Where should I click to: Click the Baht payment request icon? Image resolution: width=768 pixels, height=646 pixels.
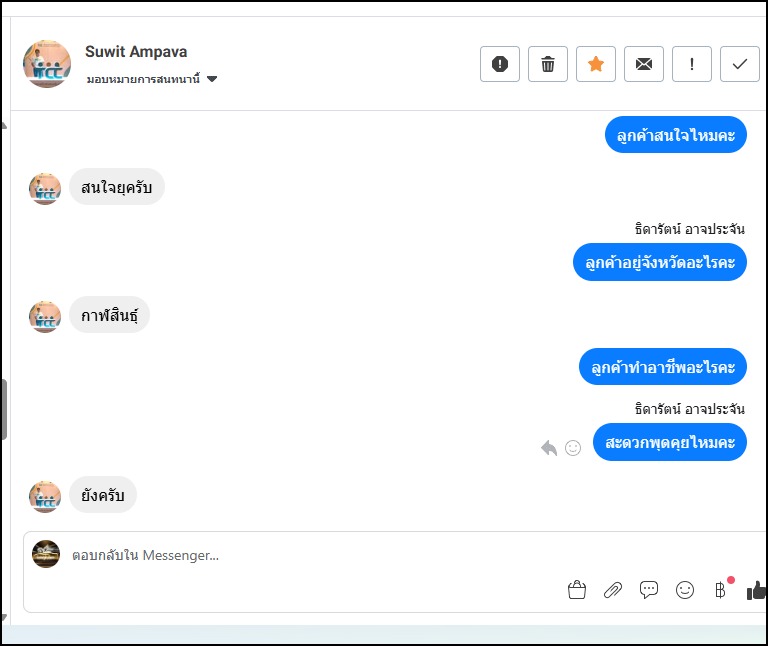tap(720, 590)
